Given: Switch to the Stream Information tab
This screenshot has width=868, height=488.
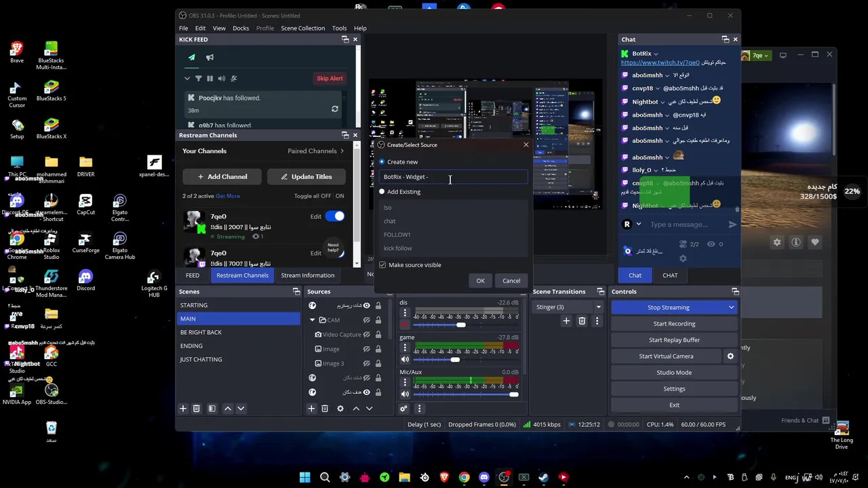Looking at the screenshot, I should (308, 275).
